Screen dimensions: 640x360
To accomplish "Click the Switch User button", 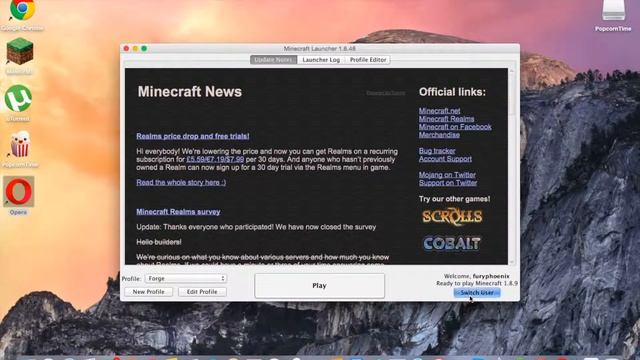I will [x=477, y=293].
